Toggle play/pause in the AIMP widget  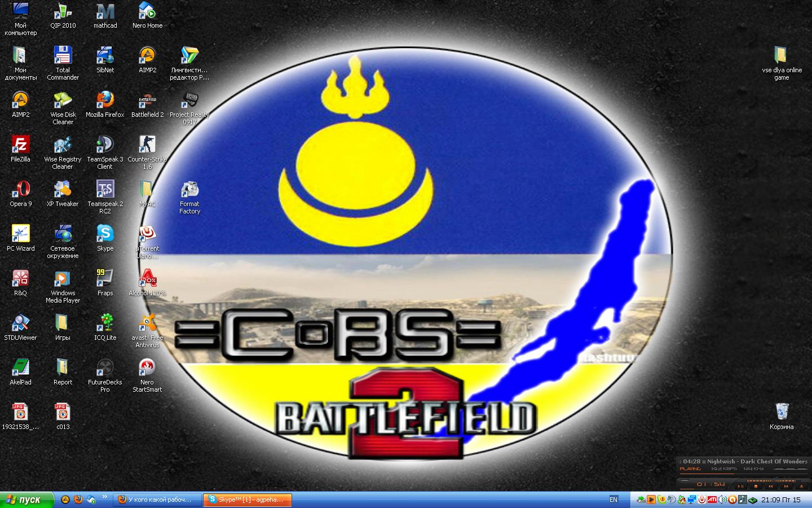[x=740, y=486]
